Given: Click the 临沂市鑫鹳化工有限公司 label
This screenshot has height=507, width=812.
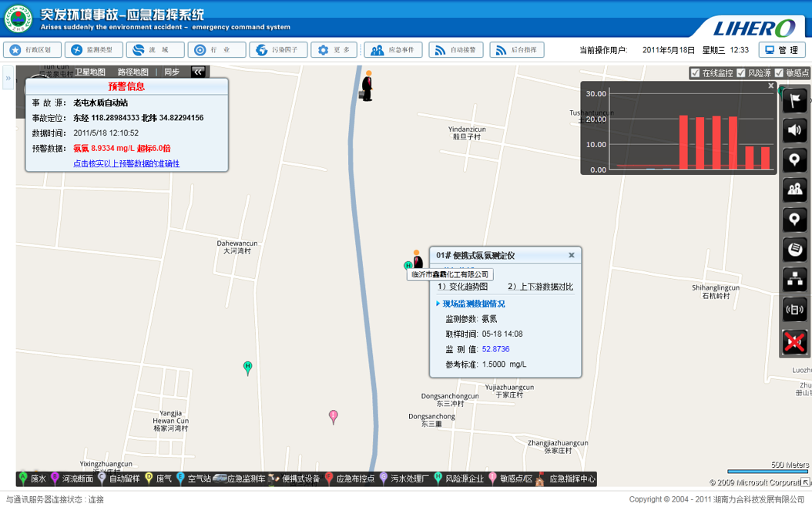Looking at the screenshot, I should [449, 274].
